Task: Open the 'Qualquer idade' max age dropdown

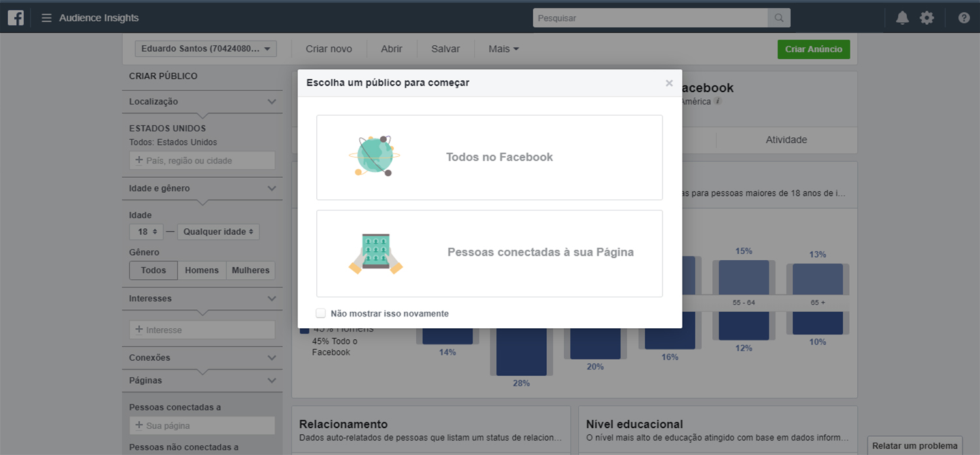Action: coord(218,232)
